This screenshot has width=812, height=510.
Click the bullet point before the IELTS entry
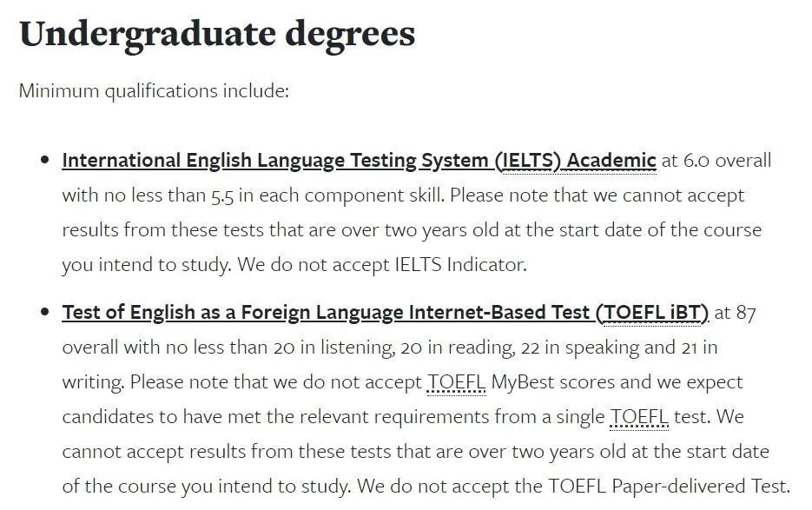(44, 161)
